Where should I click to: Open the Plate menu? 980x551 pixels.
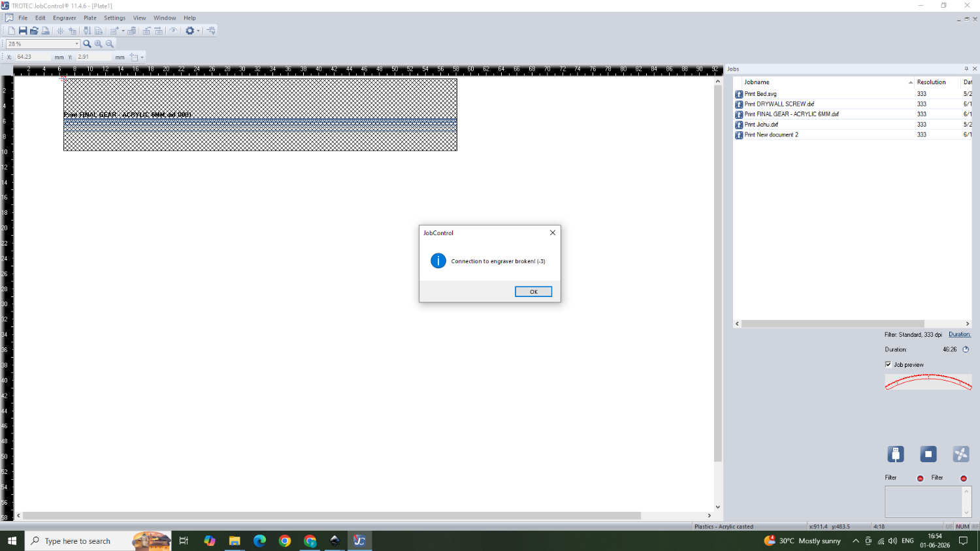tap(90, 18)
